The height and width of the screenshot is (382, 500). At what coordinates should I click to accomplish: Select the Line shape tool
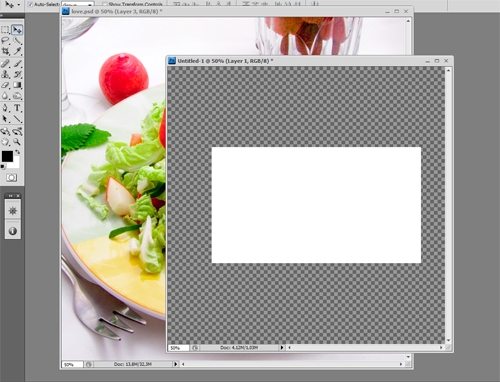pyautogui.click(x=17, y=119)
